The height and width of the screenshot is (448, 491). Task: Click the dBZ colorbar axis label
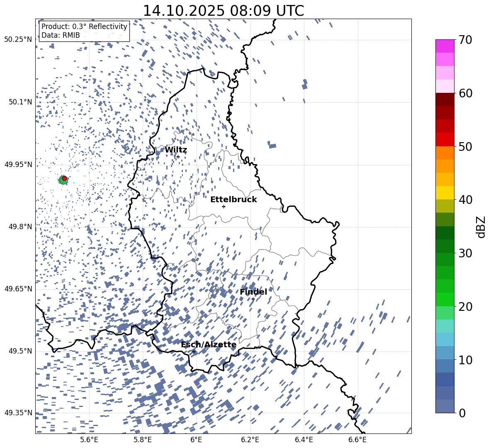pos(481,227)
